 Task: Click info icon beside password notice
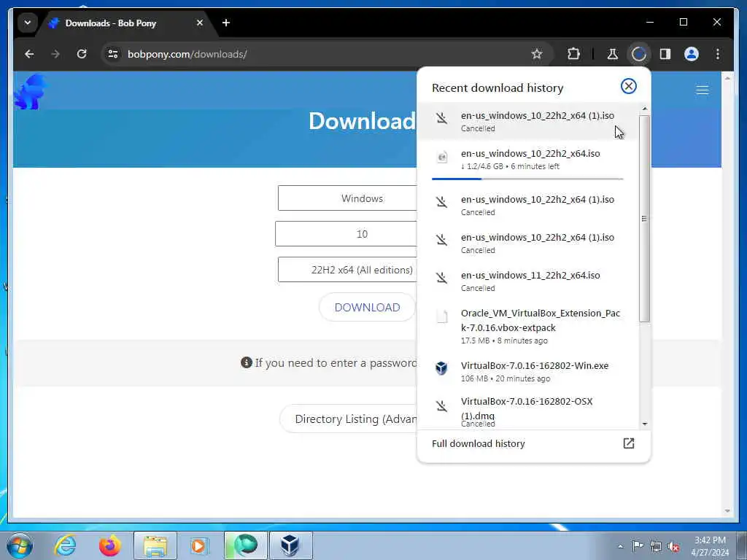(247, 362)
